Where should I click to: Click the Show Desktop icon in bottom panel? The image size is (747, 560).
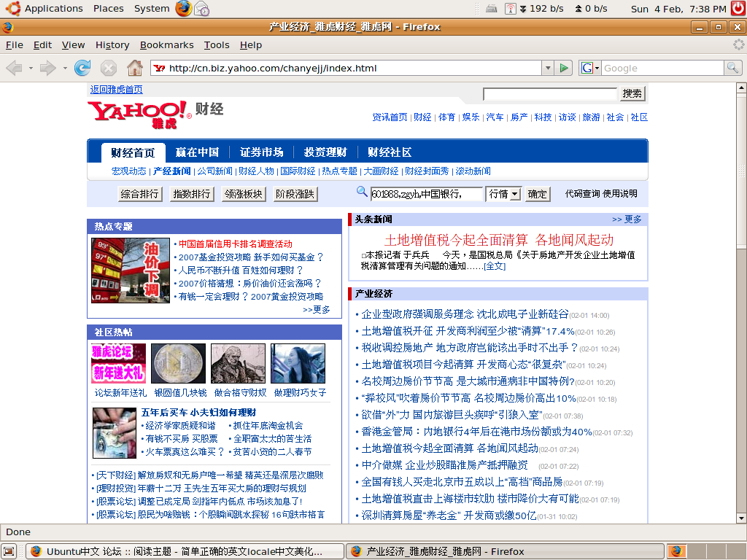(x=9, y=551)
